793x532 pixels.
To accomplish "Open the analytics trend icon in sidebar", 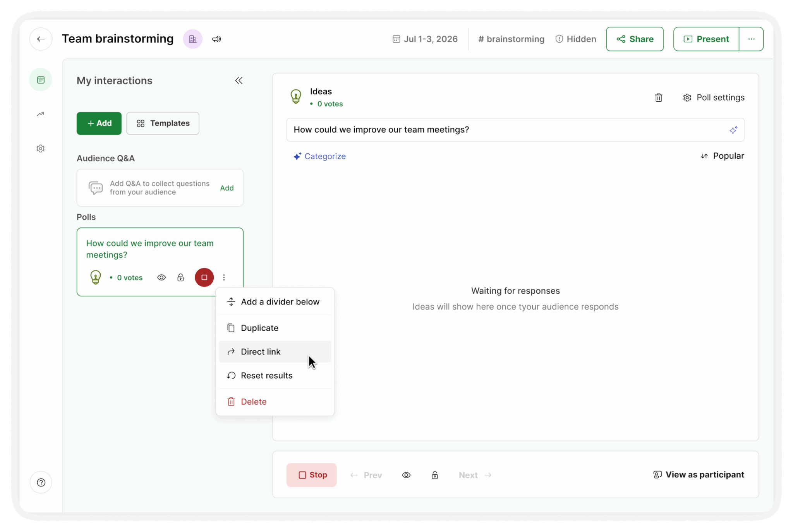I will coord(41,114).
